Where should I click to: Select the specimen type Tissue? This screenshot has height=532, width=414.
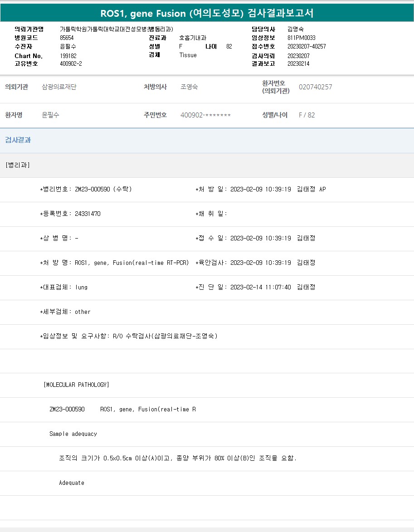tap(188, 55)
